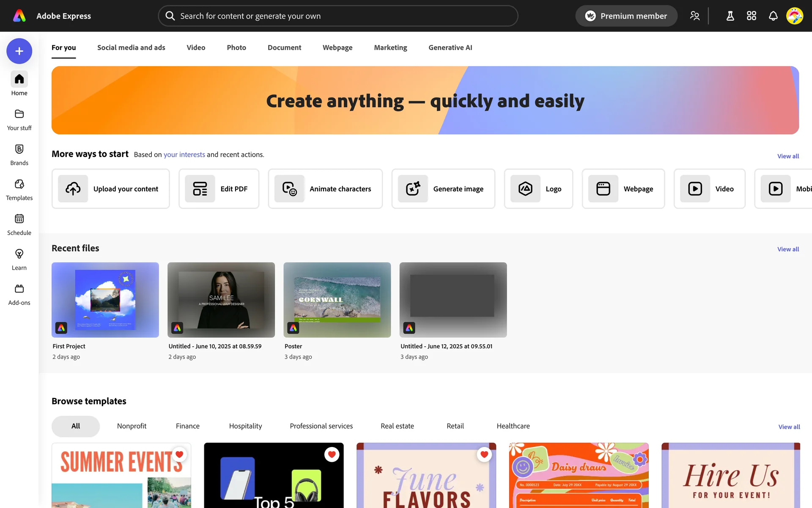
Task: Open the Poster recent file thumbnail
Action: coord(337,300)
